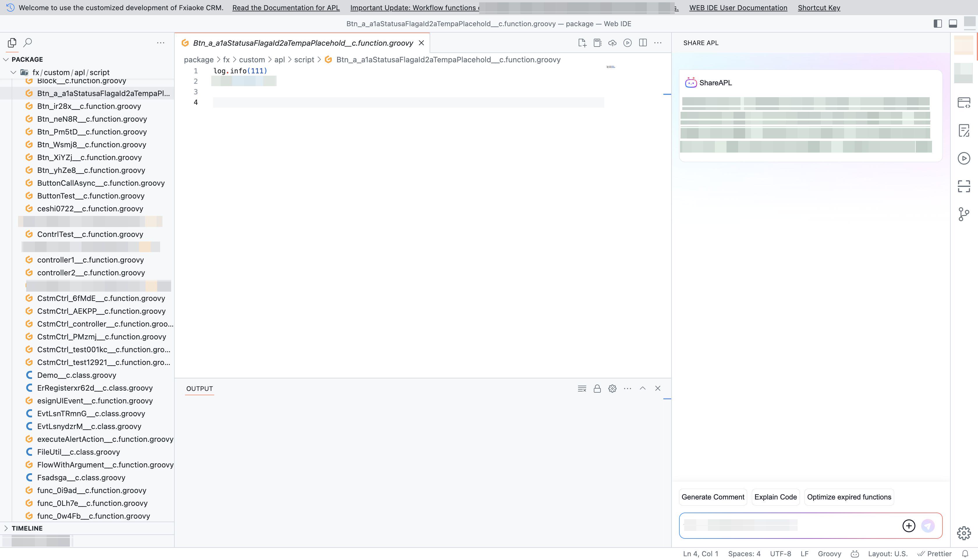This screenshot has height=560, width=978.
Task: Click the Explorer files icon
Action: [x=12, y=42]
